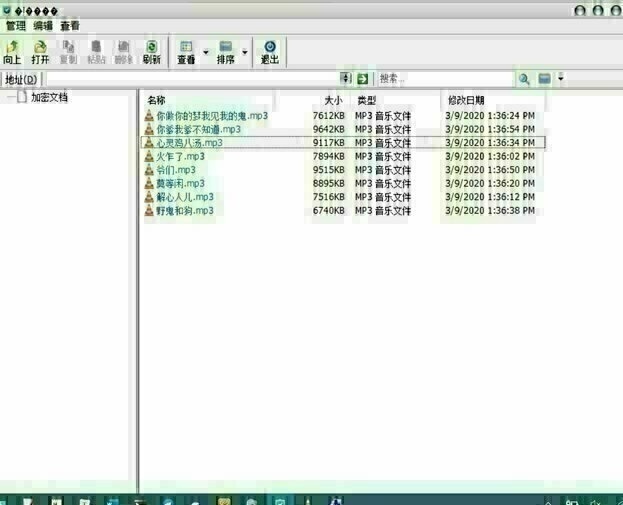Select file 莫等闲.mp3

(180, 183)
